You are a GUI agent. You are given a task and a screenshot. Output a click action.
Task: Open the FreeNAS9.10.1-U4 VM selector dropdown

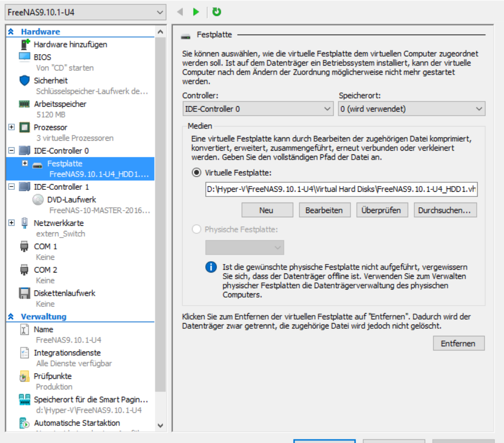coord(86,12)
